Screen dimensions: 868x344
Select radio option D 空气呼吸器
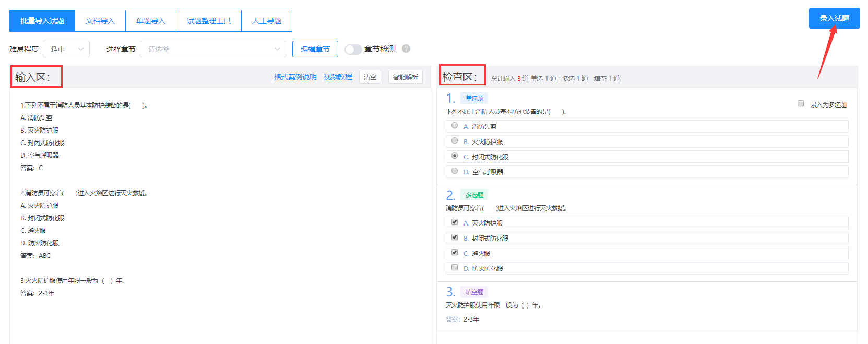[x=455, y=171]
